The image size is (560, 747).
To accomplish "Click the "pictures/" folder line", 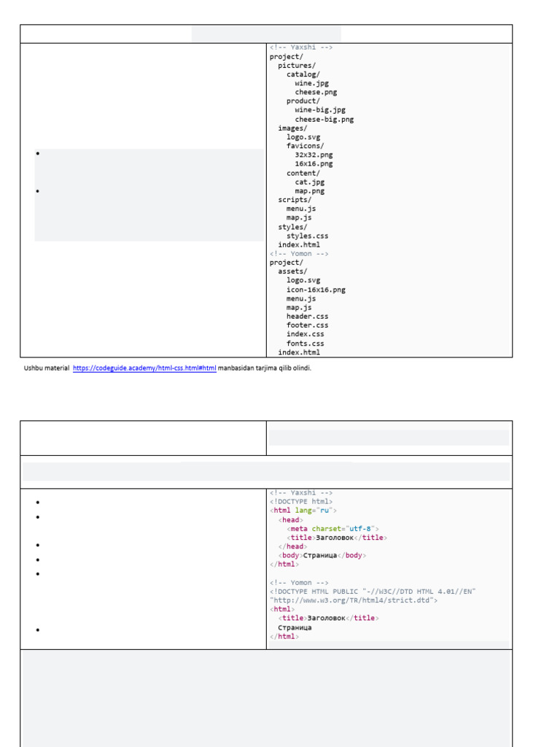I will coord(297,65).
